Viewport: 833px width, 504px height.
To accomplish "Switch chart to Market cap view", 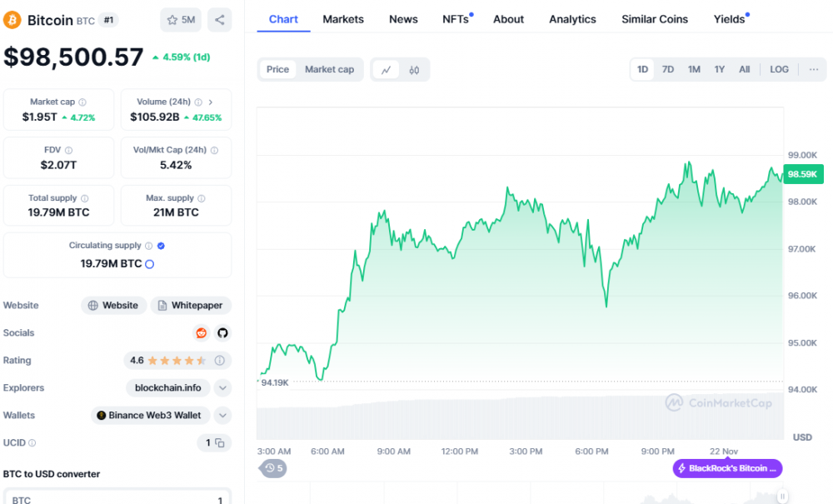I will [329, 70].
